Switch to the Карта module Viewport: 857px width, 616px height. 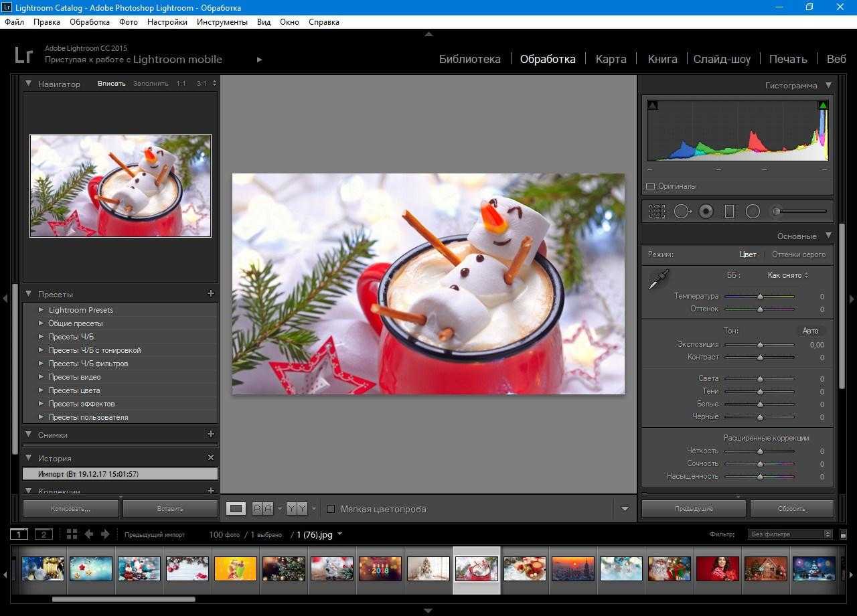pyautogui.click(x=611, y=59)
